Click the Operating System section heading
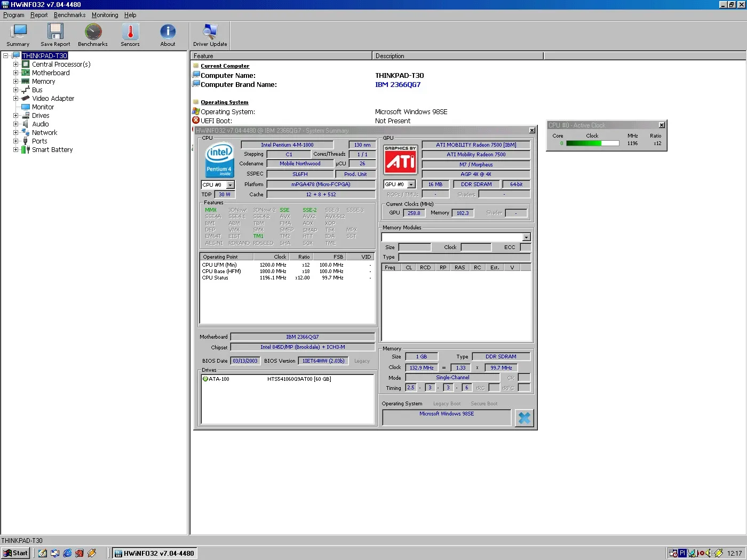Image resolution: width=747 pixels, height=560 pixels. click(x=224, y=102)
